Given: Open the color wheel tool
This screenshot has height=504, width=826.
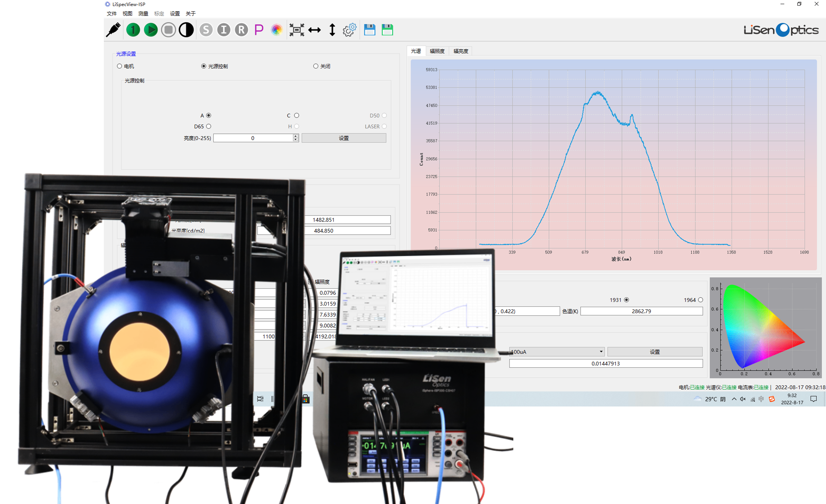Looking at the screenshot, I should (276, 30).
